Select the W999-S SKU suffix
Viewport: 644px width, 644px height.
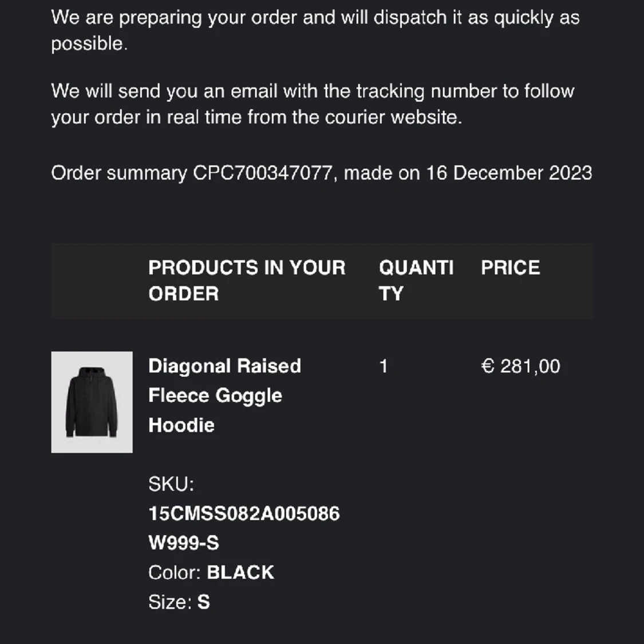[184, 543]
